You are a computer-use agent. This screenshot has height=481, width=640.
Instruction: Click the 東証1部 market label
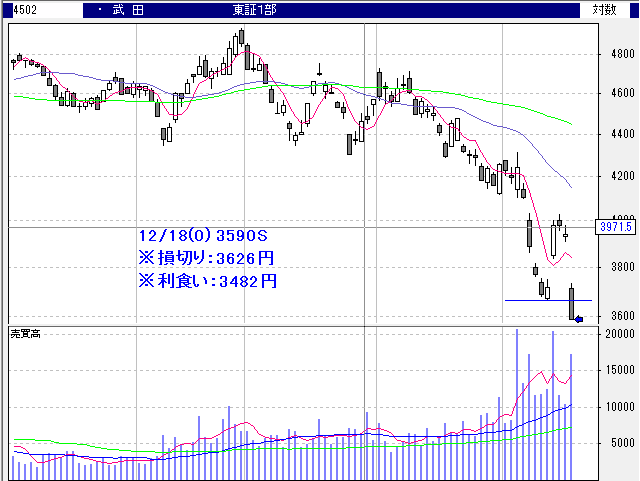(x=257, y=10)
